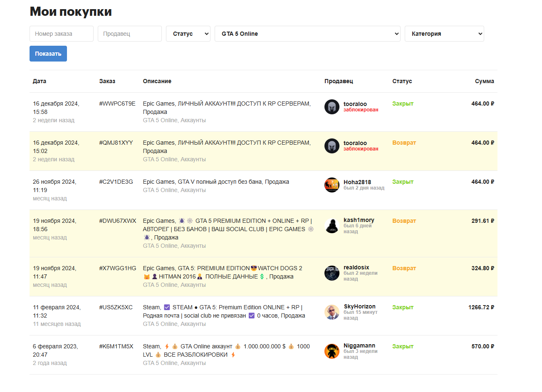Click the Показать button

coord(48,54)
